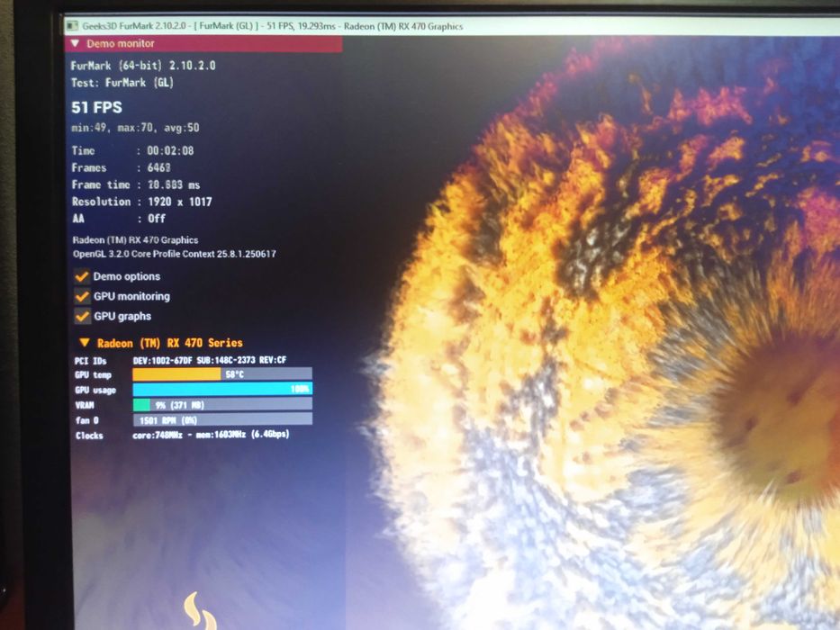Click the FurMark window title bar icon
This screenshot has width=840, height=630.
[x=72, y=26]
